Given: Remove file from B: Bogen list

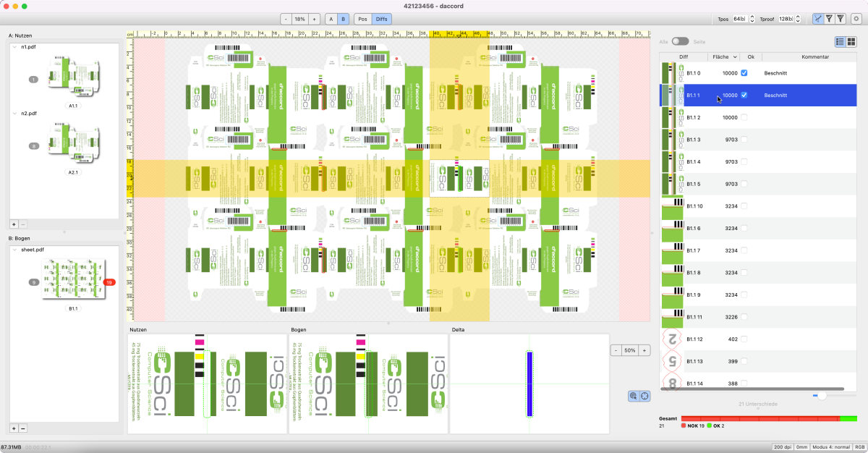Looking at the screenshot, I should tap(22, 428).
